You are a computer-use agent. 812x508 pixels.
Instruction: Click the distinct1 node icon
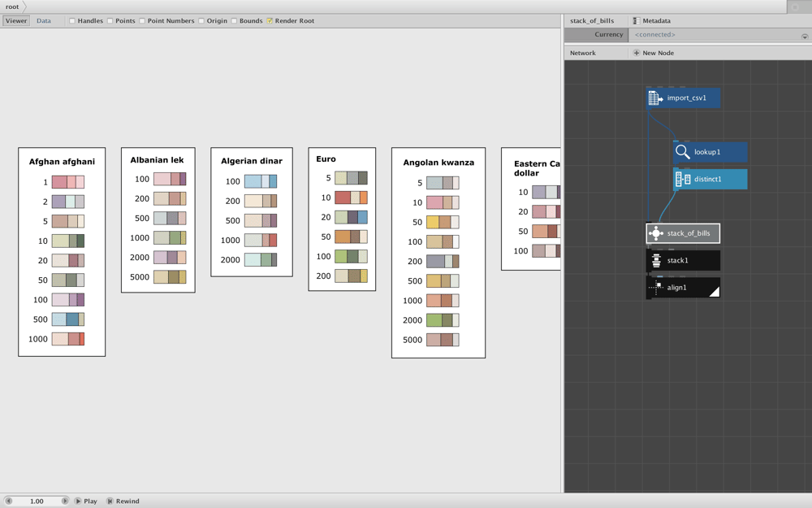point(683,180)
